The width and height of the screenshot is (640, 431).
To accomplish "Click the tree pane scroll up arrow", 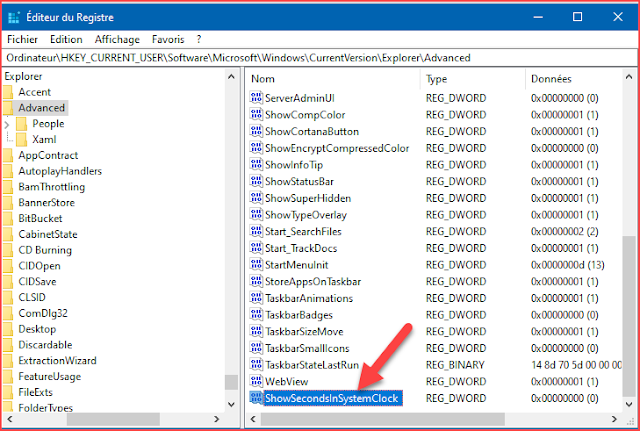I will pyautogui.click(x=231, y=77).
